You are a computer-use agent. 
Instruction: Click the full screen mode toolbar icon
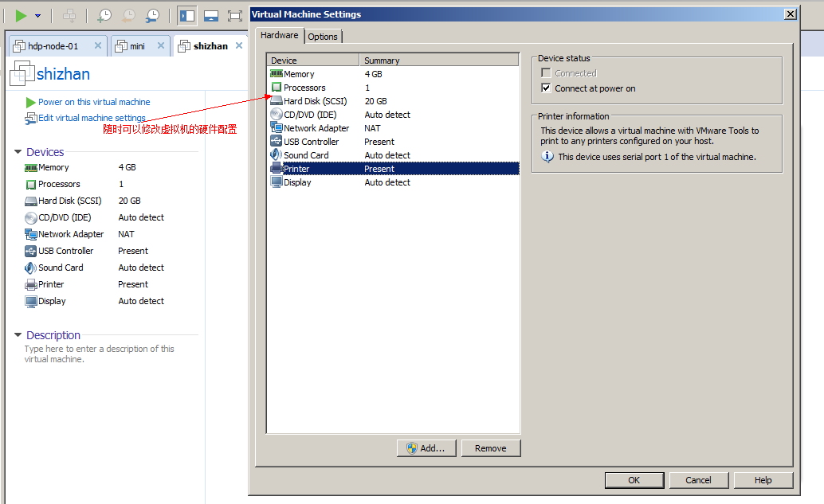point(235,16)
